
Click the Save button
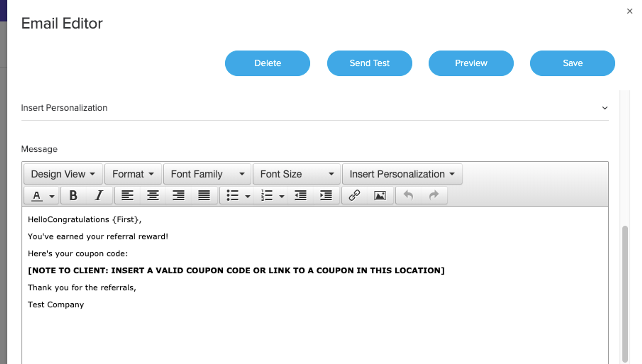tap(572, 63)
